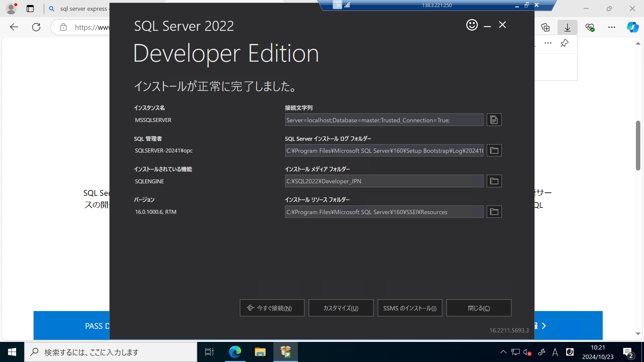The image size is (644, 362).
Task: Open File Explorer from the taskbar
Action: [x=260, y=352]
